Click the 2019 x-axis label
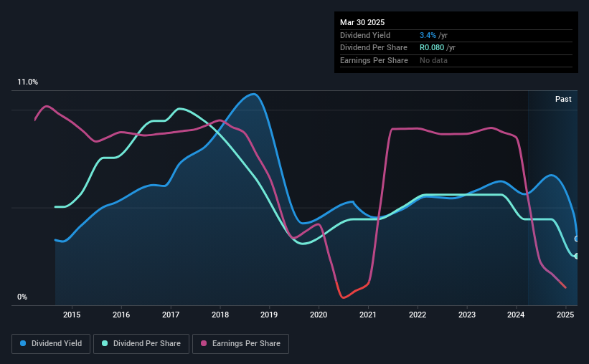This screenshot has width=589, height=364. [269, 315]
